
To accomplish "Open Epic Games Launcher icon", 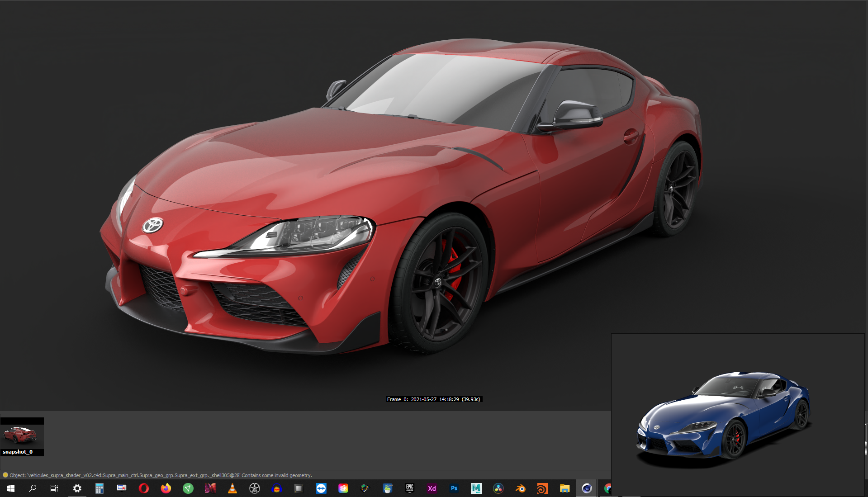I will click(x=410, y=488).
